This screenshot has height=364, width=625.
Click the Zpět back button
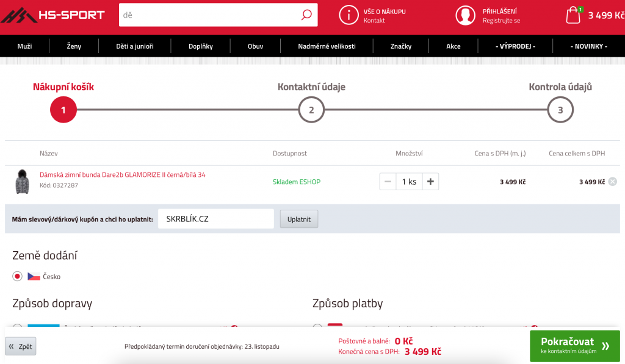click(21, 346)
